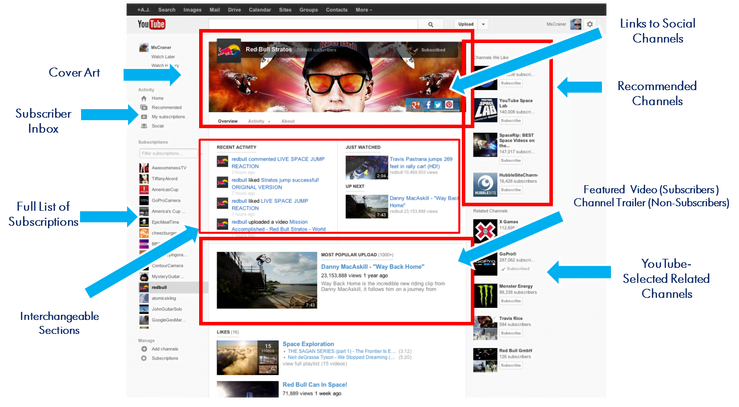The width and height of the screenshot is (739, 407).
Task: Toggle Subscribed on the GoPro channel
Action: click(x=515, y=269)
